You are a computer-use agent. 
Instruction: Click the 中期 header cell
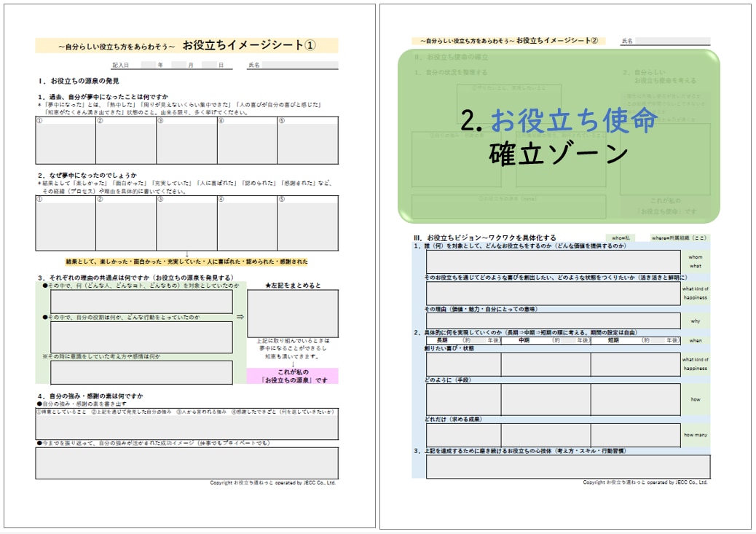(x=546, y=340)
